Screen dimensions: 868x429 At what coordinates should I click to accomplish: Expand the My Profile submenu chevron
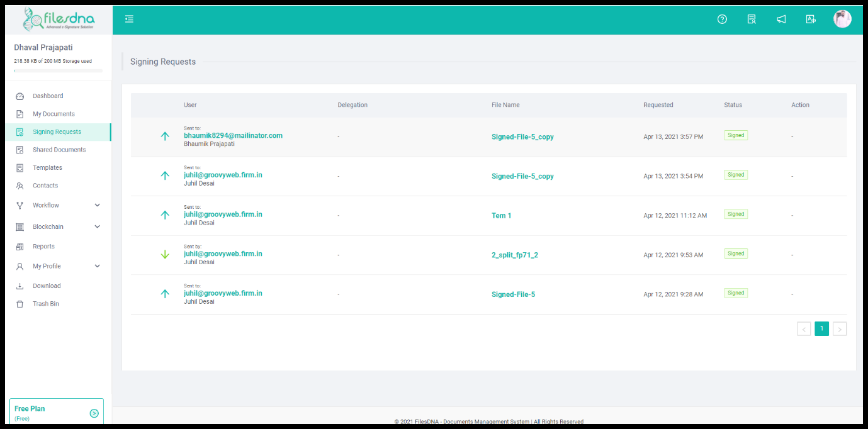point(97,266)
